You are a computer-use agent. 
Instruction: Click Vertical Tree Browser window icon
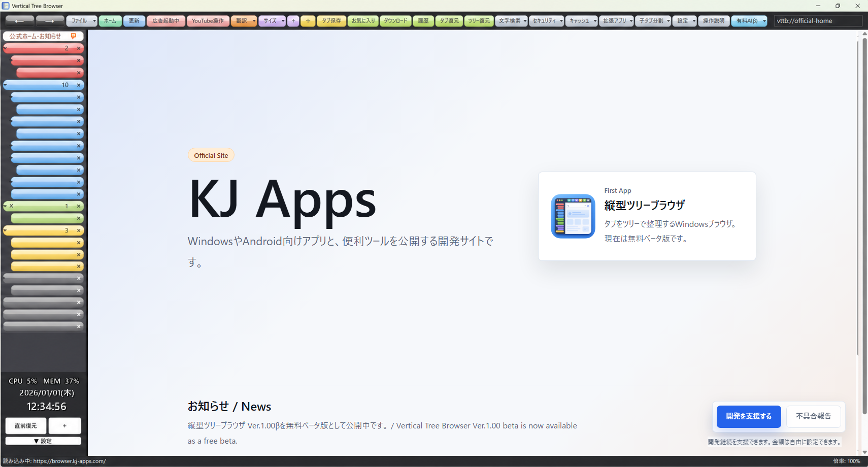point(6,6)
